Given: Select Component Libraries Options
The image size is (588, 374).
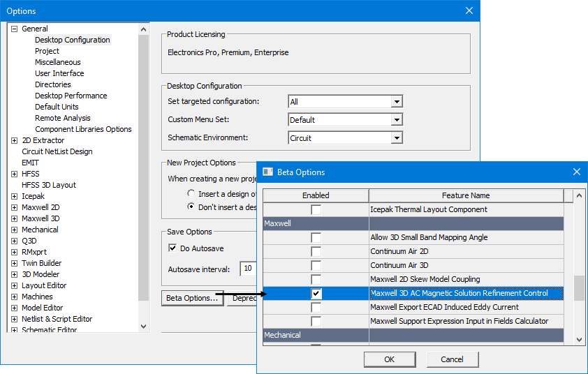Looking at the screenshot, I should pos(83,129).
